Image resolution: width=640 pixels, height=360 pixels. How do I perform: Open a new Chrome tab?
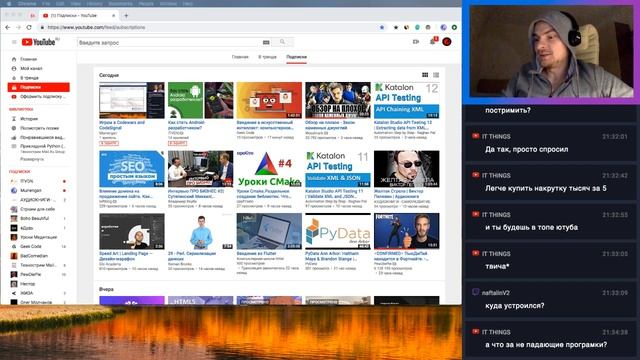coord(126,16)
